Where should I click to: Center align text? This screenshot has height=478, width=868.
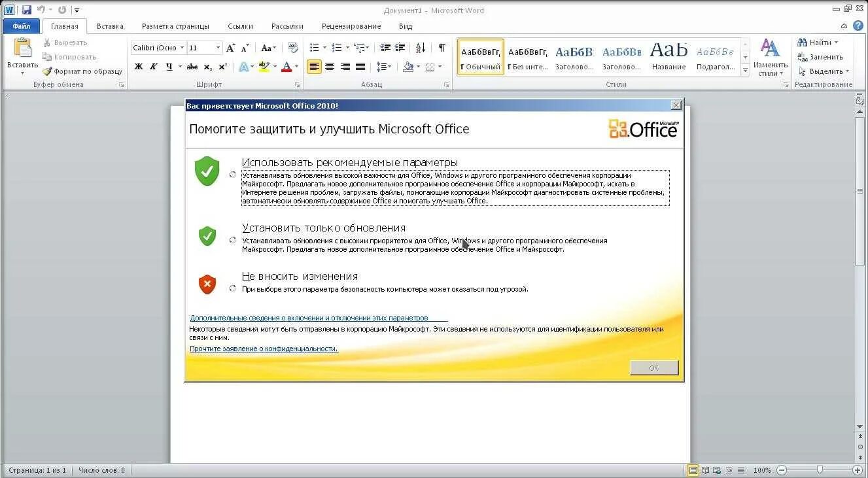tap(329, 67)
